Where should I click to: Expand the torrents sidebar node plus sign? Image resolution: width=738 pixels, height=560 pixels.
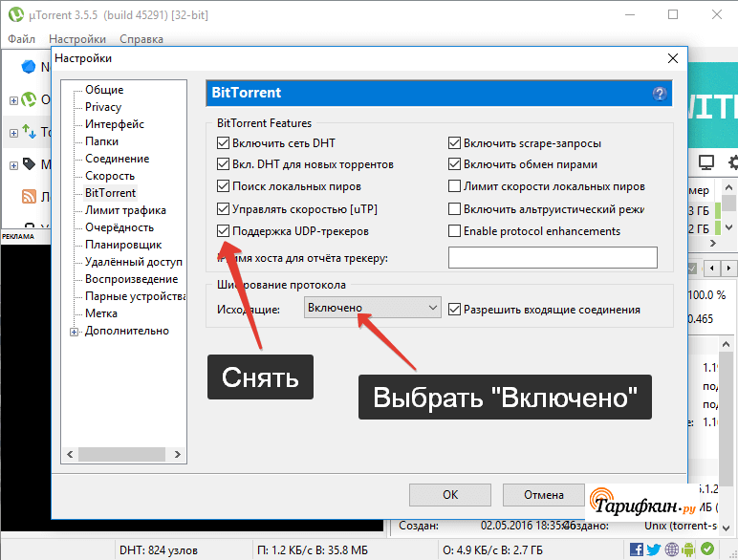coord(13,133)
